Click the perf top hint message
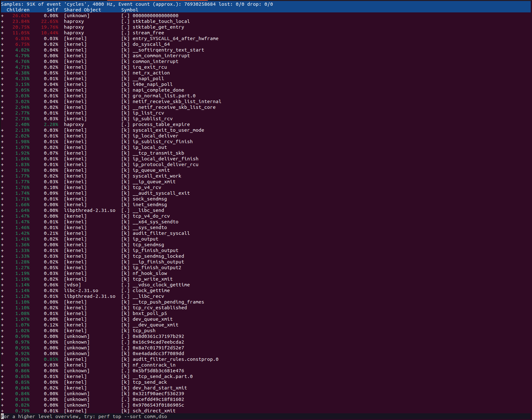This screenshot has height=420, width=532. click(x=84, y=416)
